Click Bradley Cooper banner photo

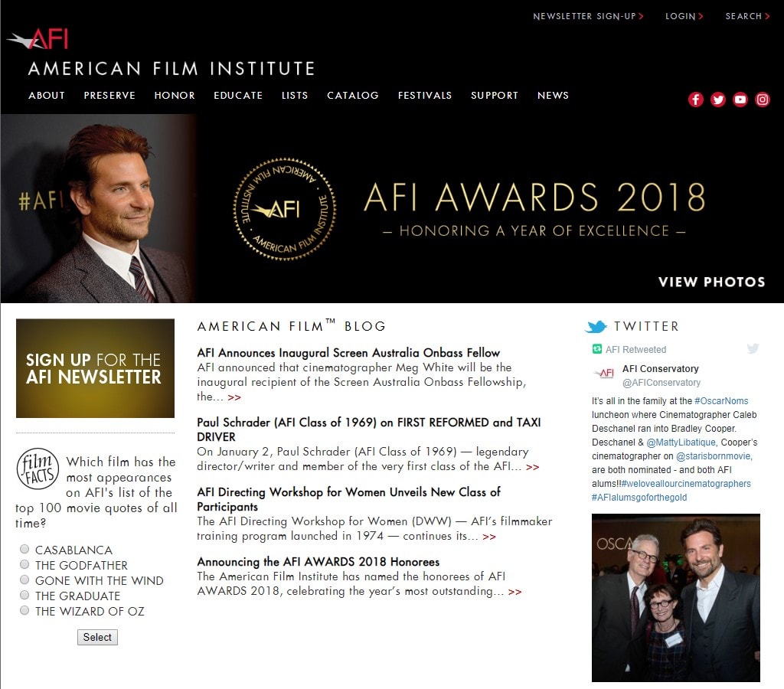[99, 208]
